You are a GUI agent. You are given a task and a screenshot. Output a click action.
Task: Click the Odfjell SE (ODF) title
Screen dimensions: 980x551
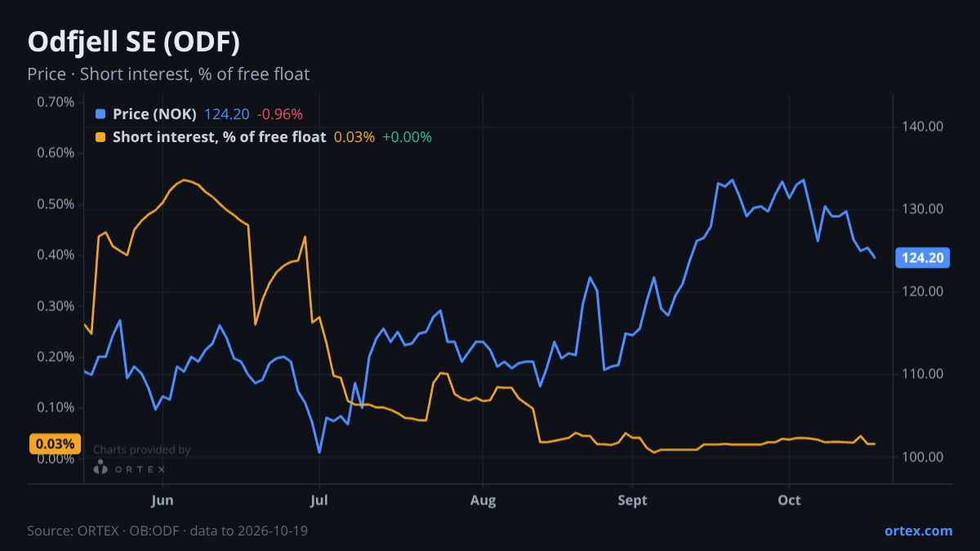[134, 42]
